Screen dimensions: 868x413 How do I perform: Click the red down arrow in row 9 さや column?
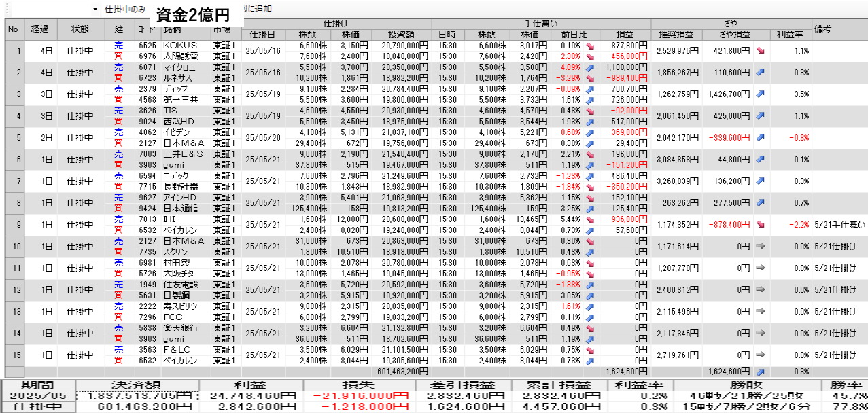point(760,225)
